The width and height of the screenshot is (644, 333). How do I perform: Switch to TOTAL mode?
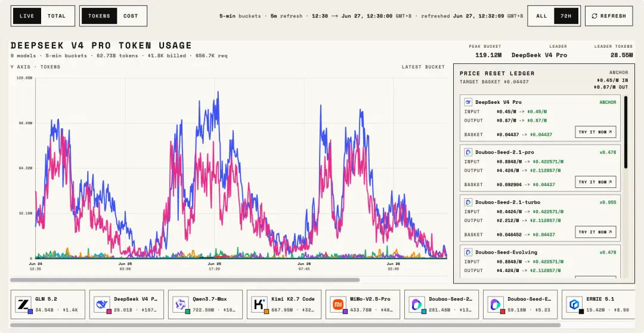(57, 16)
